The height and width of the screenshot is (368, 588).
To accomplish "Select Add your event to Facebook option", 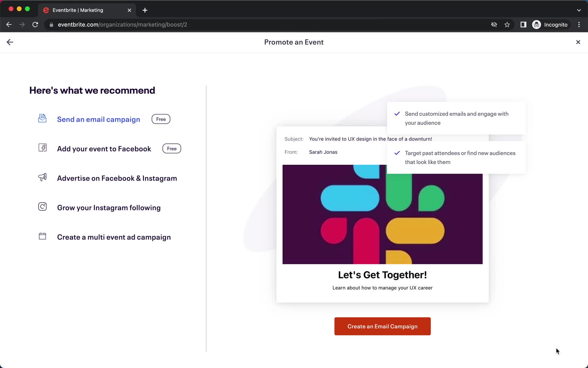I will pyautogui.click(x=104, y=148).
